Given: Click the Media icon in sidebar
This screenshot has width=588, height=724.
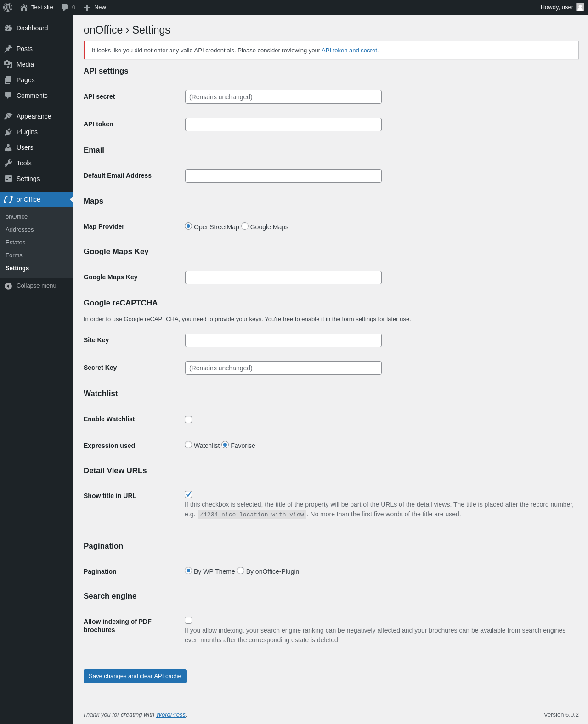Looking at the screenshot, I should click(8, 64).
